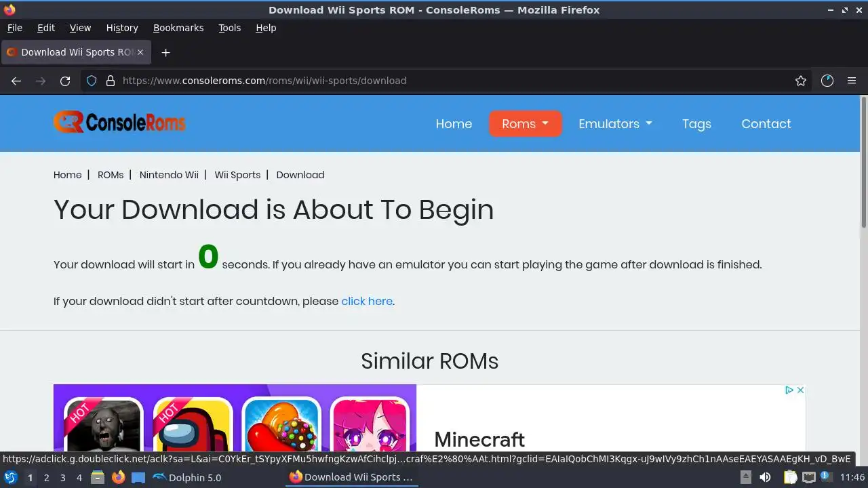Open the tracking protection shield icon
The image size is (868, 488).
click(x=92, y=81)
